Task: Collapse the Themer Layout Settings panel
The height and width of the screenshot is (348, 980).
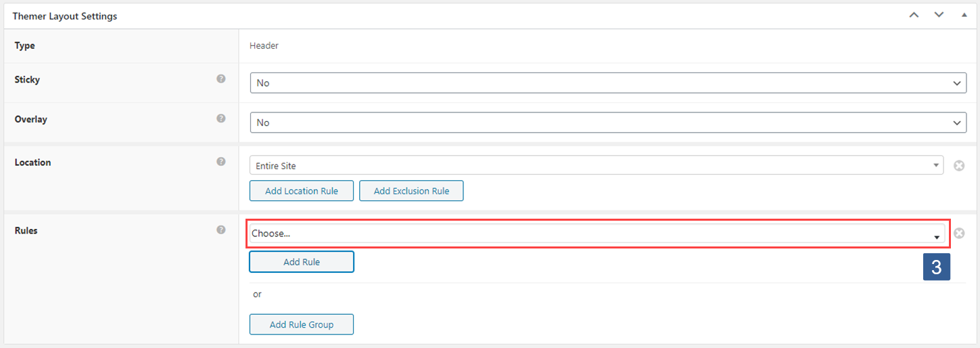Action: pos(964,15)
